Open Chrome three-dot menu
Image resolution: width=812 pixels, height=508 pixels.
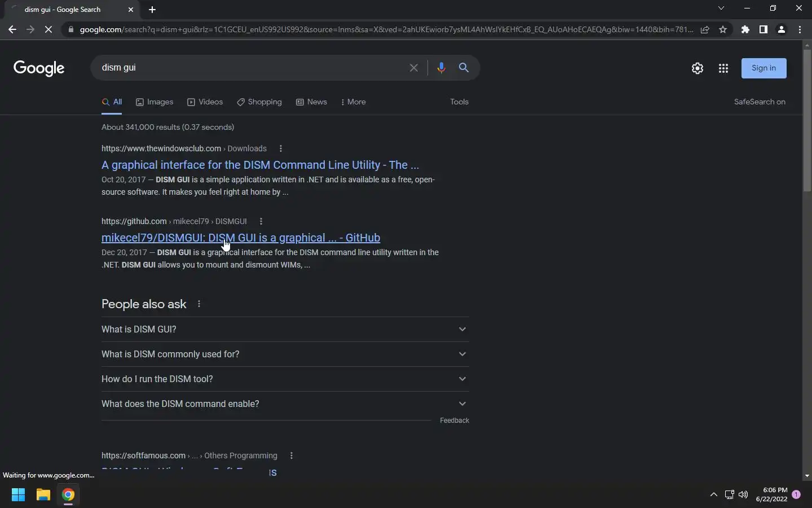click(800, 29)
